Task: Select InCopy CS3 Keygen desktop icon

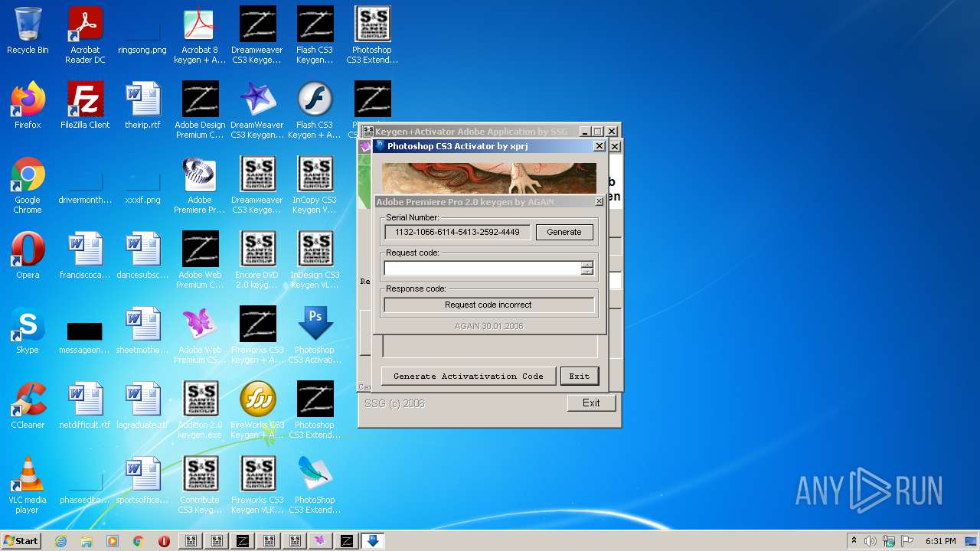Action: 315,184
